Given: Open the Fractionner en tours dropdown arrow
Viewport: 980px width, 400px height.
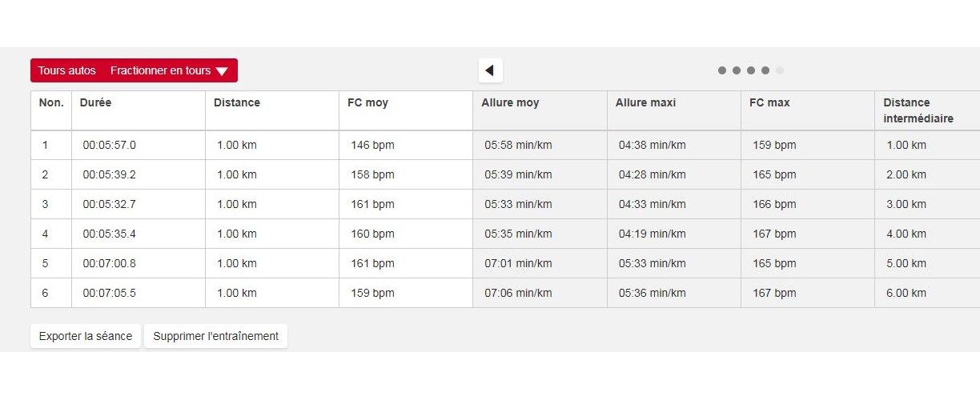Looking at the screenshot, I should coord(222,71).
